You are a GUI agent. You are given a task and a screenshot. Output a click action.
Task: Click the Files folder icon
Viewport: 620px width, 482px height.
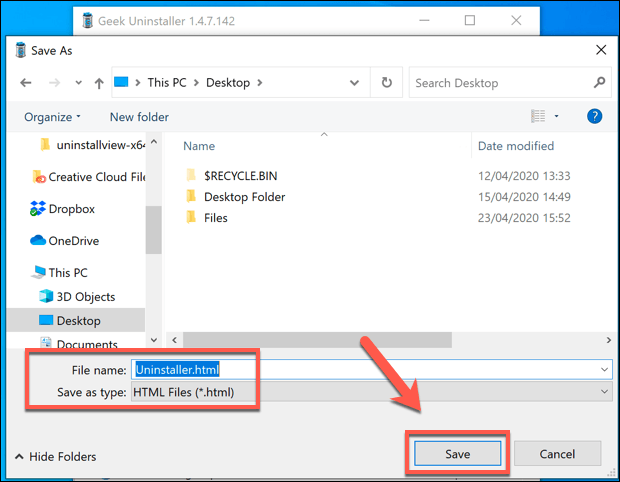(x=191, y=217)
